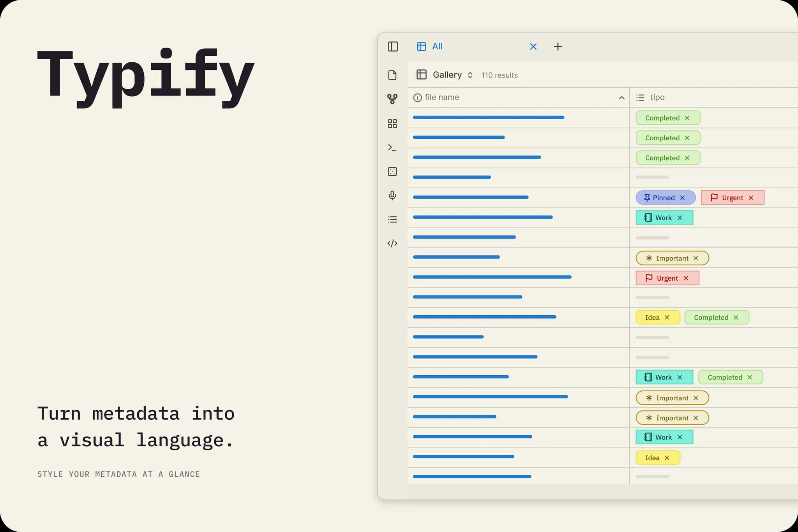Open the Gallery view dropdown
Viewport: 798px width, 532px height.
pos(452,75)
